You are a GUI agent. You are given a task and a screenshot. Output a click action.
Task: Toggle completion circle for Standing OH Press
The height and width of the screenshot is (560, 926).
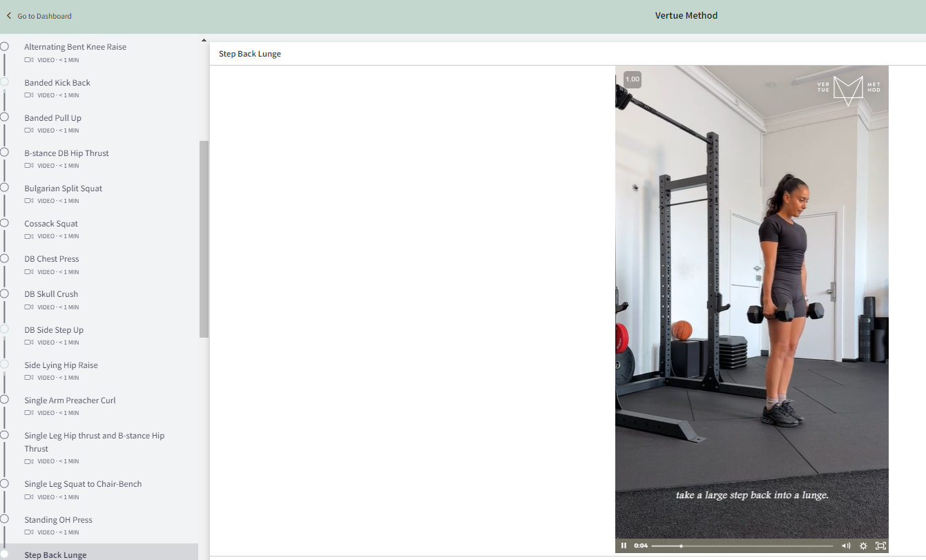click(4, 519)
